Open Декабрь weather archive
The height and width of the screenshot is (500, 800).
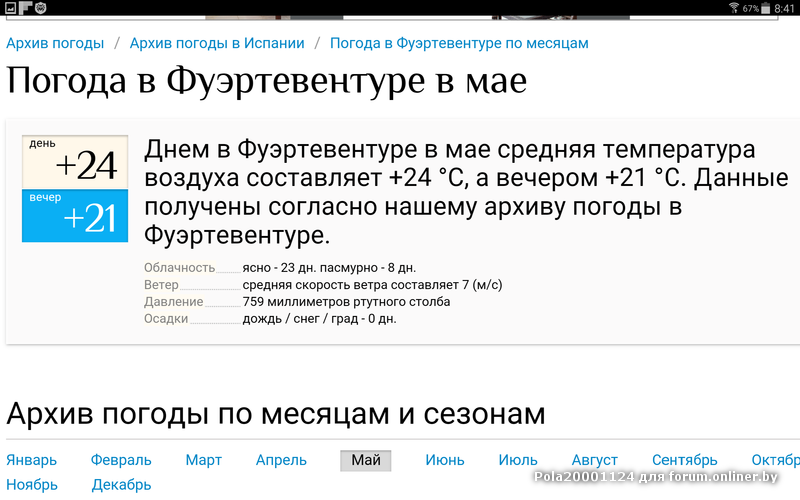coord(121,485)
